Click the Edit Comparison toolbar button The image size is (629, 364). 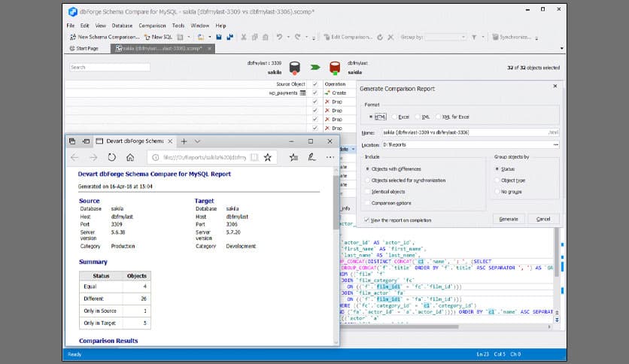point(348,37)
